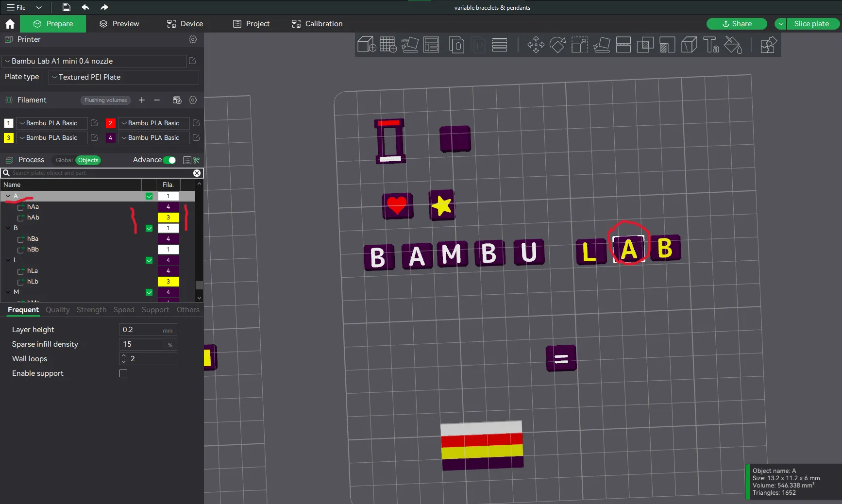Uncheck printable box for object B
The image size is (842, 504).
[x=149, y=228]
